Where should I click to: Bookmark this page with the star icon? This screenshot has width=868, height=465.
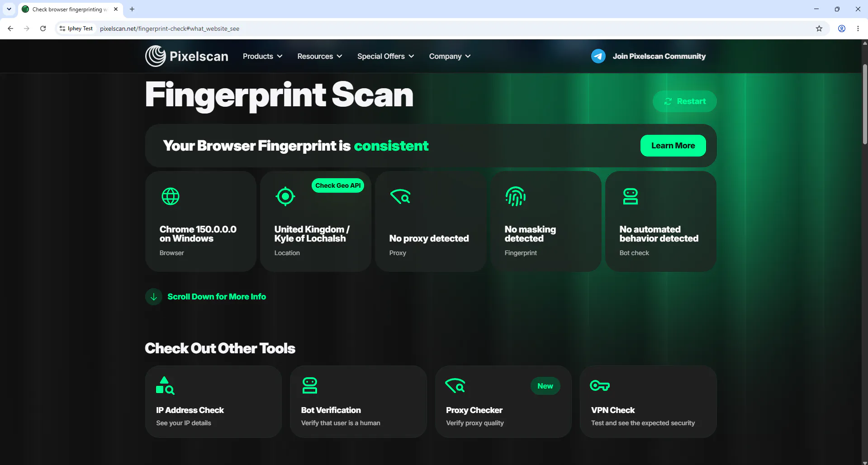(819, 28)
